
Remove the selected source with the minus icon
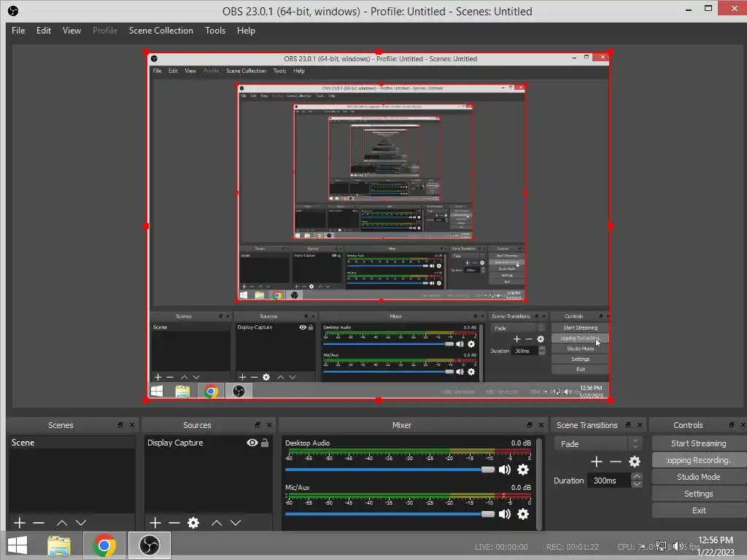click(174, 523)
